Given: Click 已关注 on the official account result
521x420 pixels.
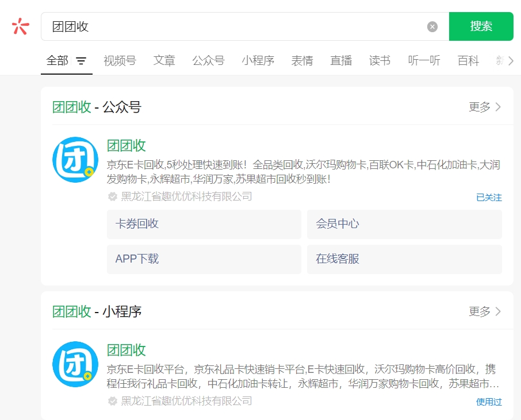Looking at the screenshot, I should [489, 198].
